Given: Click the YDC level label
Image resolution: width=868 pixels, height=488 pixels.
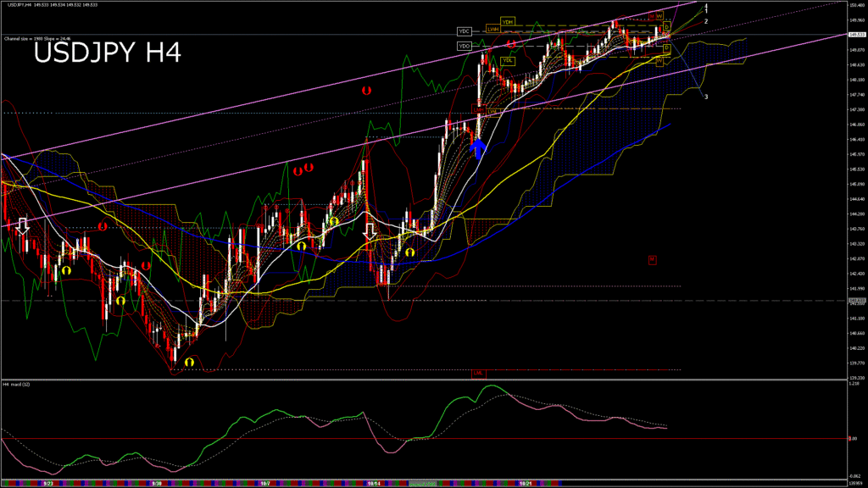Looking at the screenshot, I should pos(464,31).
